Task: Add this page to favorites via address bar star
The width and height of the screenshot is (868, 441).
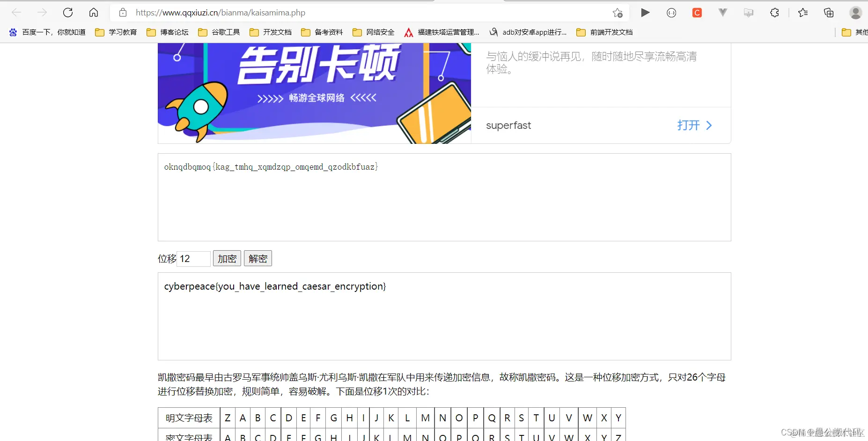Action: tap(617, 13)
